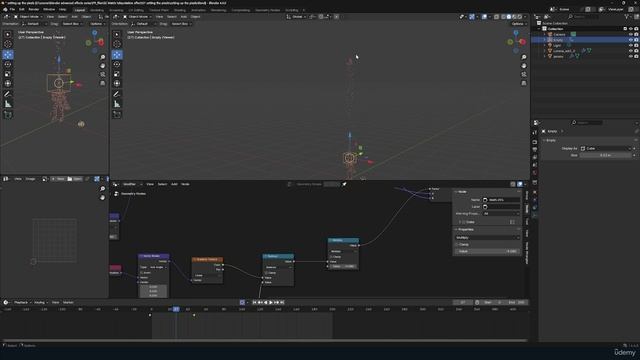This screenshot has height=360, width=640.
Task: Hide the Camera object in outliner
Action: coord(631,34)
